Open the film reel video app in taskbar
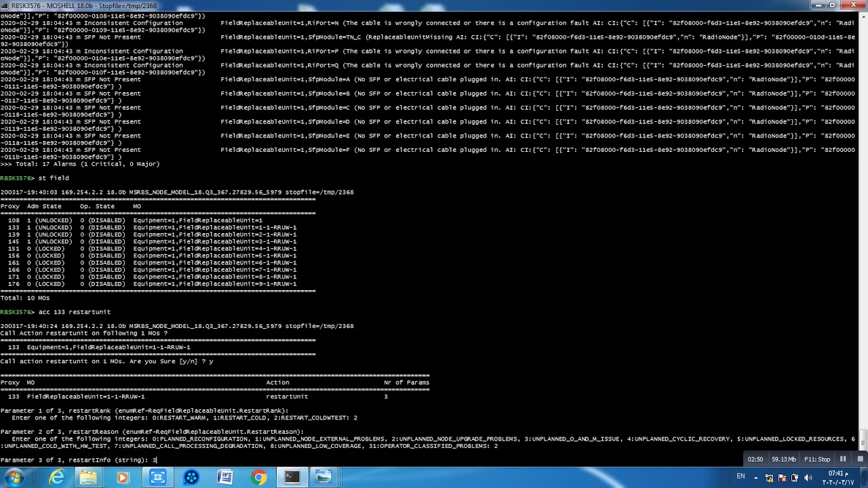The height and width of the screenshot is (488, 868). click(x=191, y=478)
